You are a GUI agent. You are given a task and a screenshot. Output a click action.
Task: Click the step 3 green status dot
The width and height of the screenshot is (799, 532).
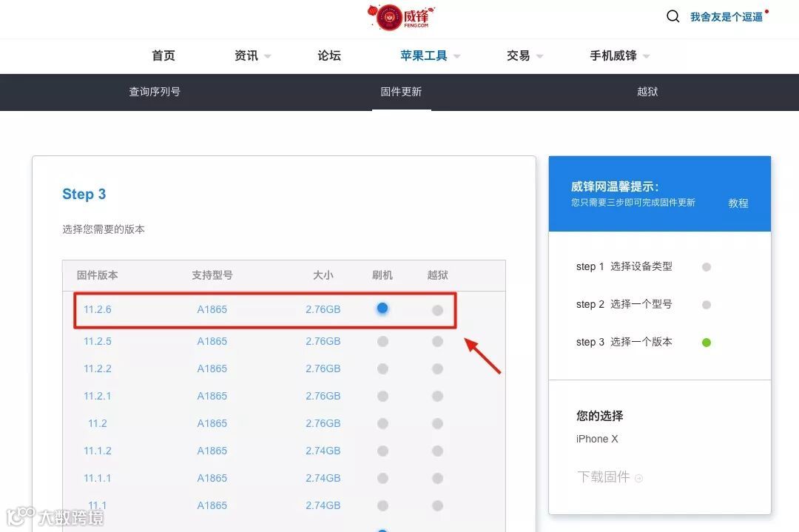(707, 343)
